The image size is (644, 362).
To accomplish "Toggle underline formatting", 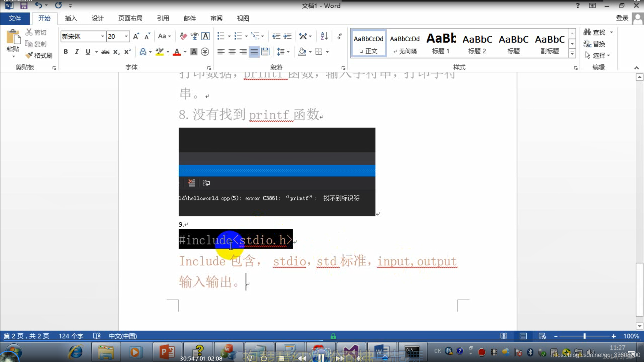I will point(88,52).
